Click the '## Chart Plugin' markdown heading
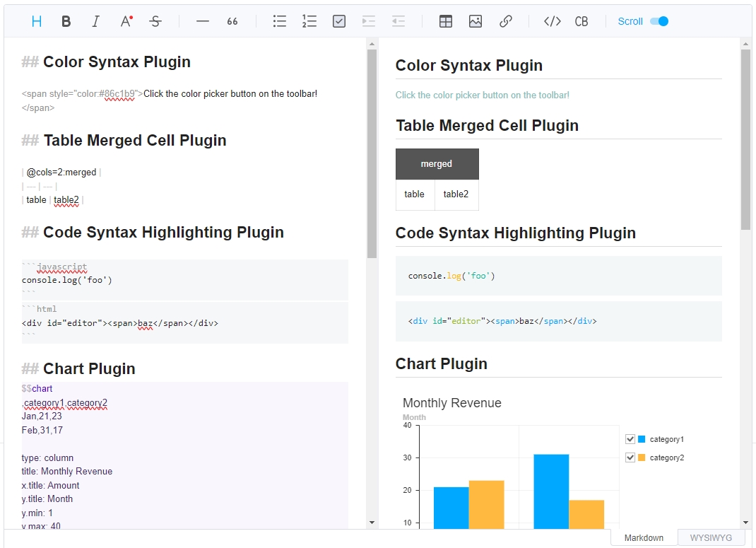756x548 pixels. 78,368
